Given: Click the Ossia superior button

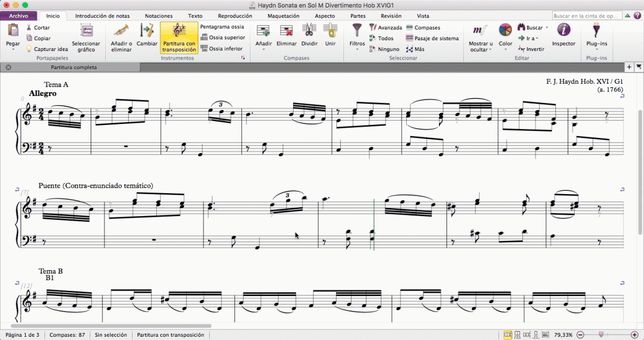Looking at the screenshot, I should tap(223, 38).
